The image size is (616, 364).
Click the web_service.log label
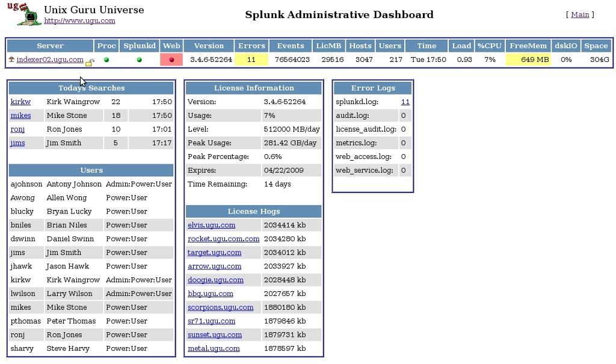pos(365,170)
